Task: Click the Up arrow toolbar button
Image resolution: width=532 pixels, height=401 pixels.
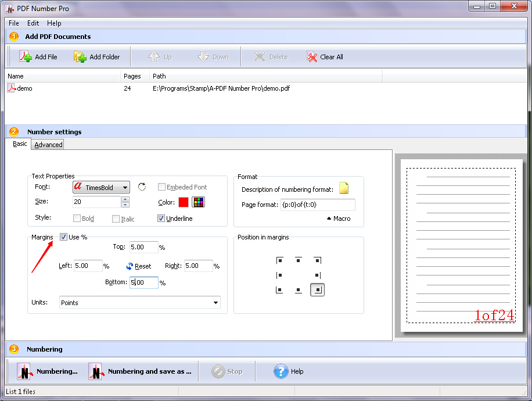Action: click(160, 57)
